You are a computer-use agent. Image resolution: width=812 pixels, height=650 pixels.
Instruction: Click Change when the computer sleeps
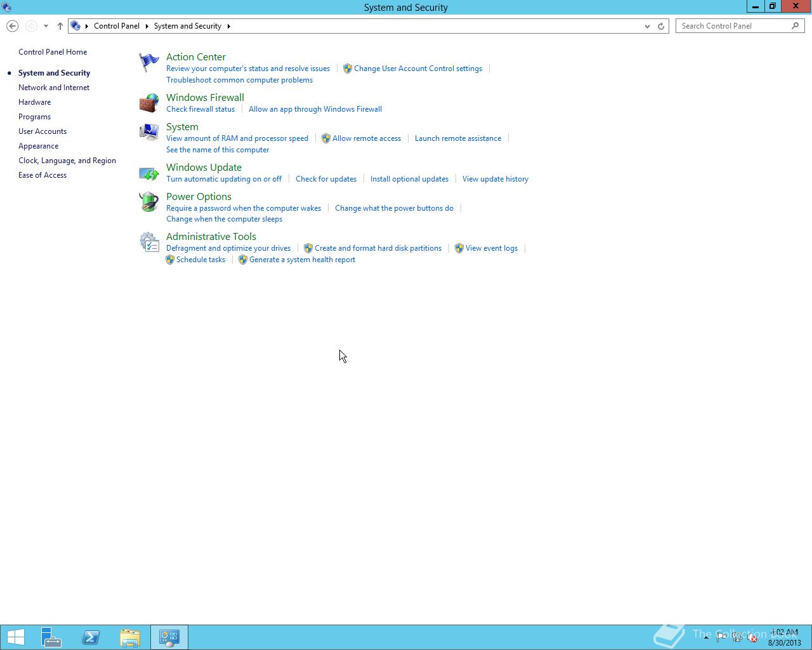[224, 219]
